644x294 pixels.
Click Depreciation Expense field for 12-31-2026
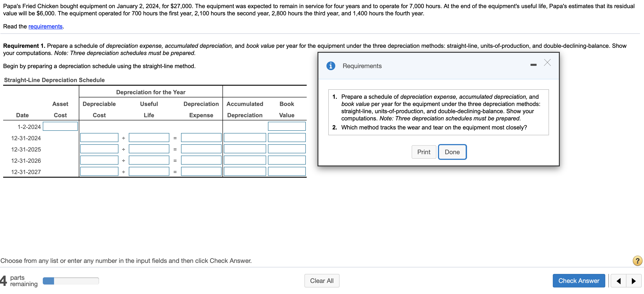pos(201,160)
